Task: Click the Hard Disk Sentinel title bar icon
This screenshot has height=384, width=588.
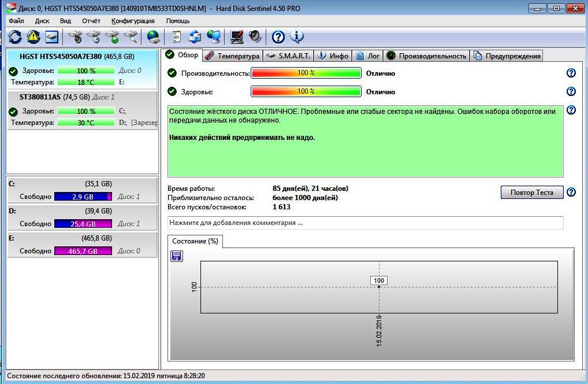Action: point(11,8)
